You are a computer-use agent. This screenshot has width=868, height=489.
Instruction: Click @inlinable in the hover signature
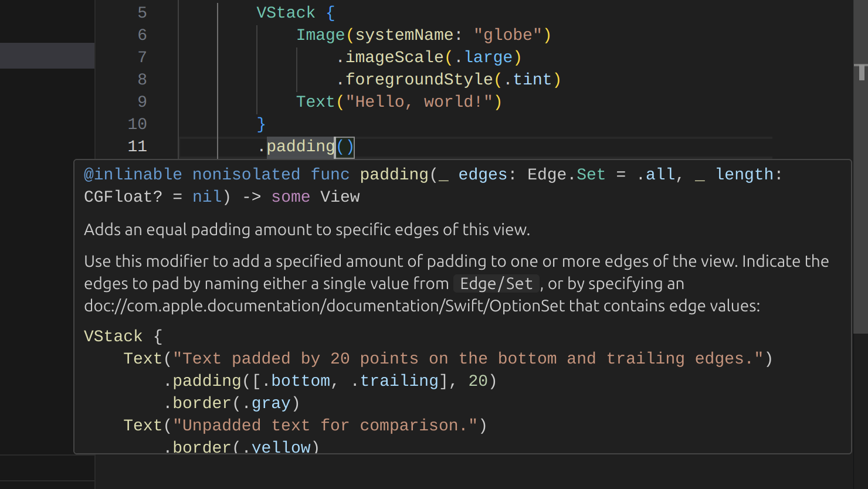click(133, 175)
